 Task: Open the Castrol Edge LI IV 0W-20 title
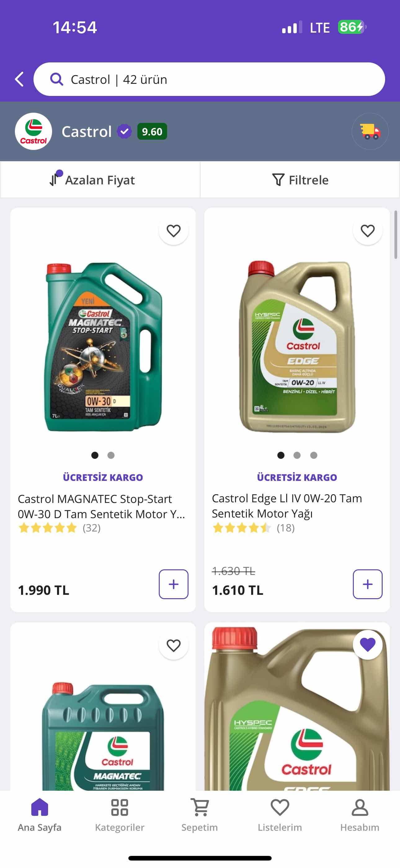tap(287, 505)
